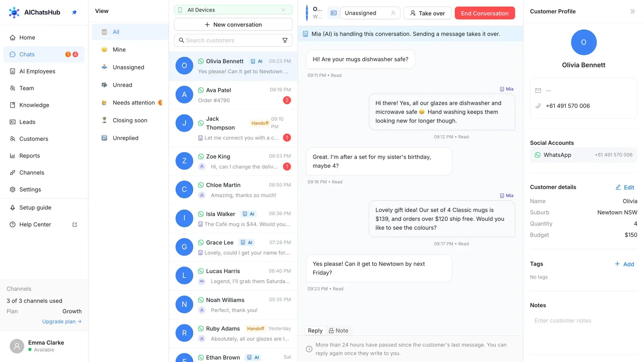Click the New conversation button
Image resolution: width=644 pixels, height=362 pixels.
(233, 25)
